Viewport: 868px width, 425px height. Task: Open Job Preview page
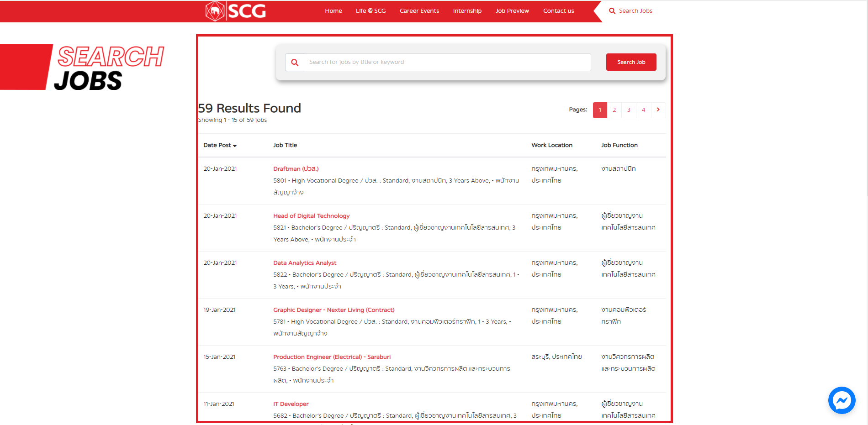click(512, 11)
